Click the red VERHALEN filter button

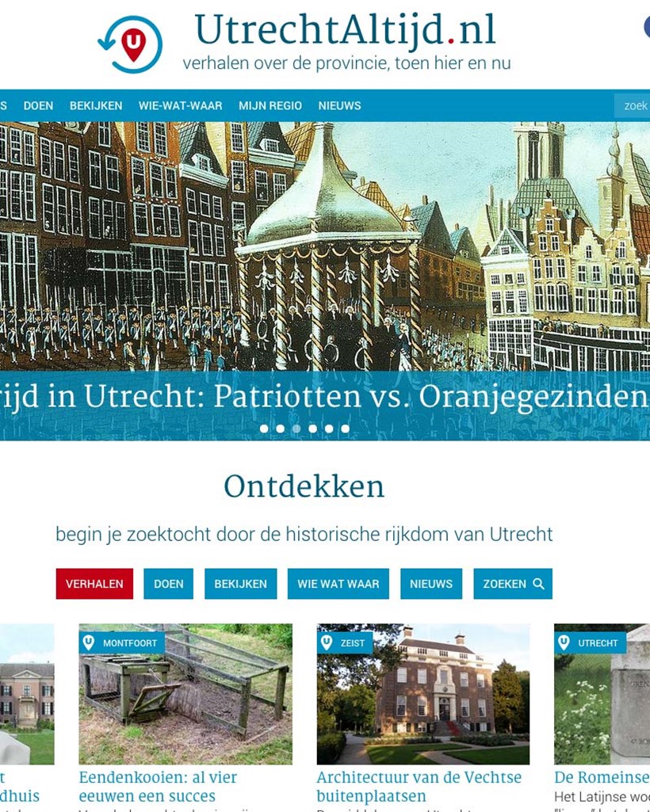coord(94,584)
